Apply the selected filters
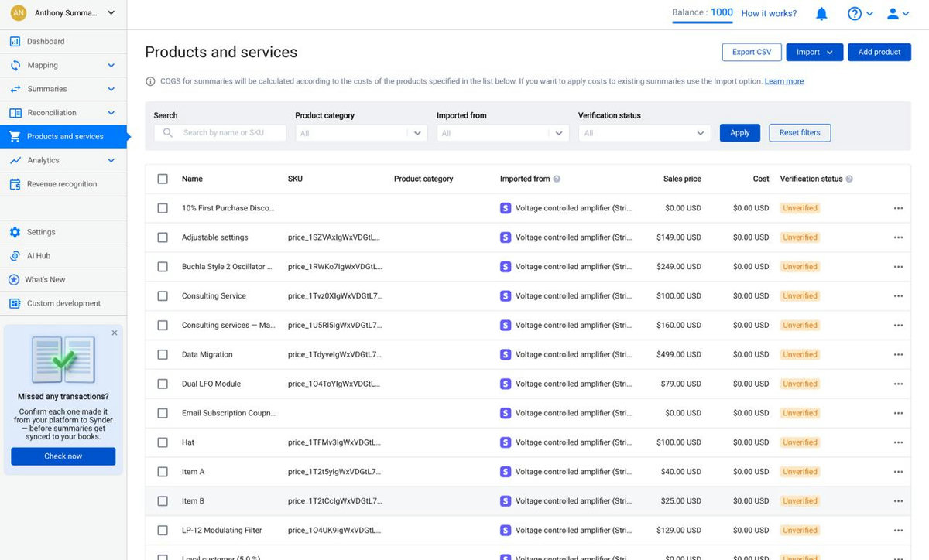This screenshot has height=560, width=929. coord(740,133)
